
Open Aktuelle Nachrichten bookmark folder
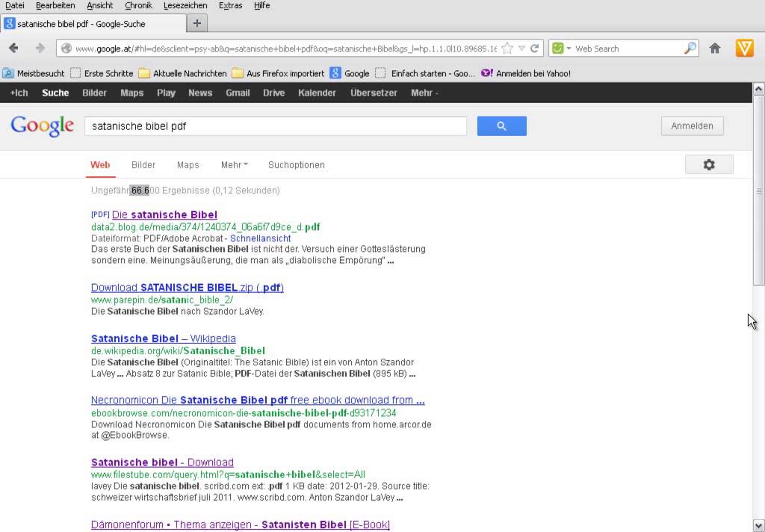(183, 73)
